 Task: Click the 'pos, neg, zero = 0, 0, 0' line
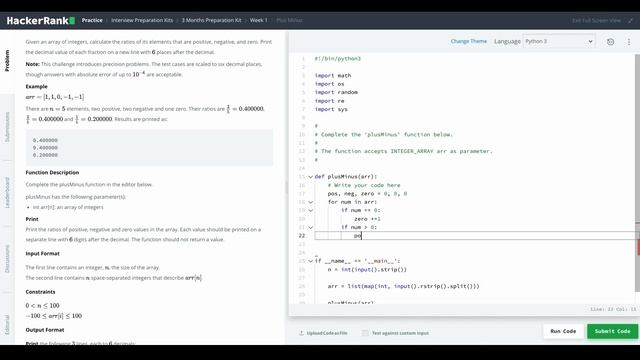click(367, 194)
